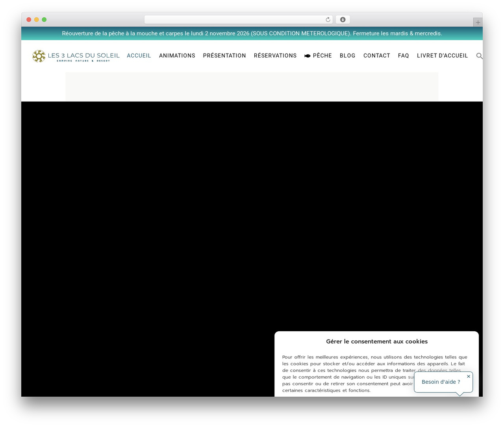Open the Livret d'accueil page

point(443,56)
